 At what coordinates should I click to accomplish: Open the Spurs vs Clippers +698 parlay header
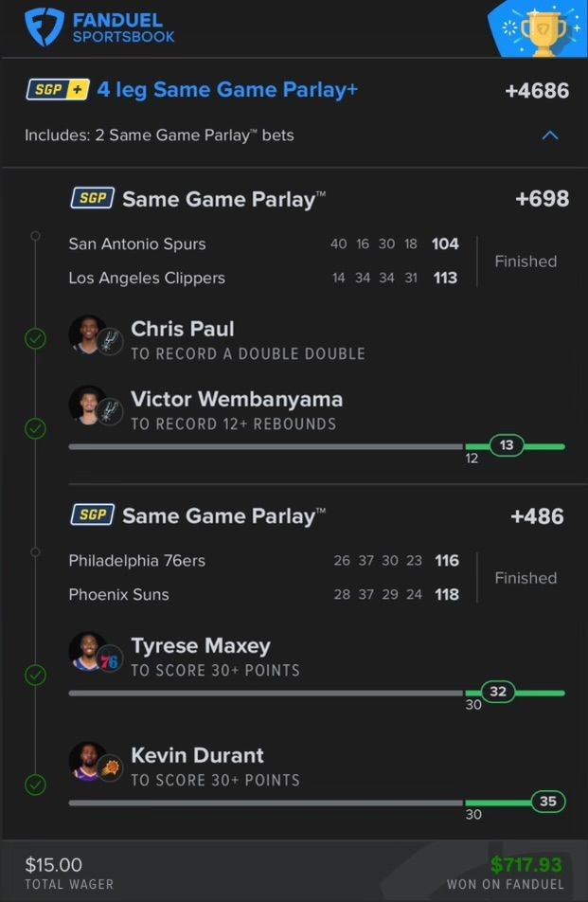pos(319,199)
